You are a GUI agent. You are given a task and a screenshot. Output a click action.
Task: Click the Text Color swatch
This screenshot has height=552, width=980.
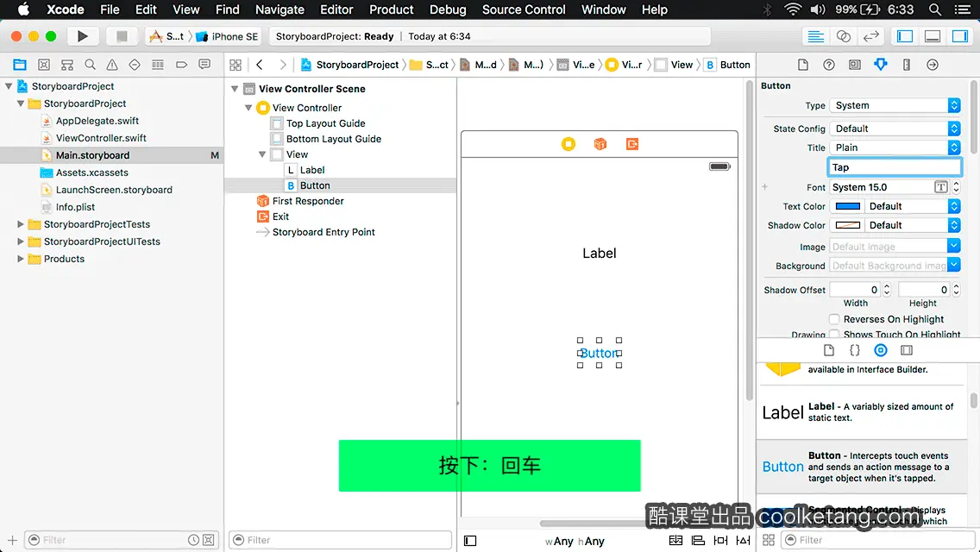point(847,206)
